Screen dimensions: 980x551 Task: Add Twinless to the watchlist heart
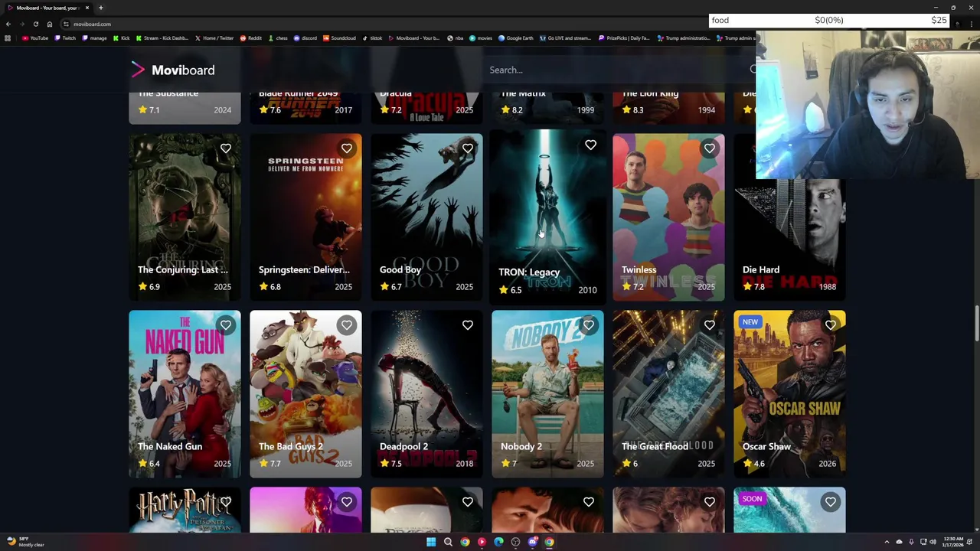710,148
